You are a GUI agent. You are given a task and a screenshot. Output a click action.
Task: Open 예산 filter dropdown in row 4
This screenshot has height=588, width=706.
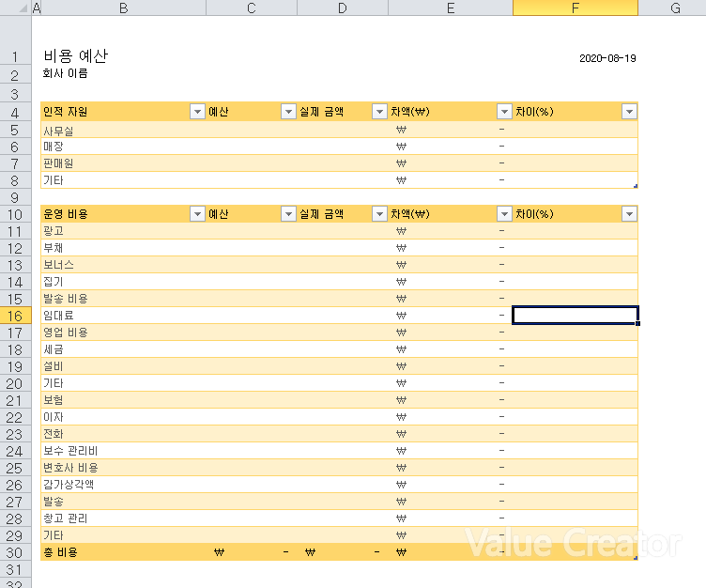tap(288, 111)
